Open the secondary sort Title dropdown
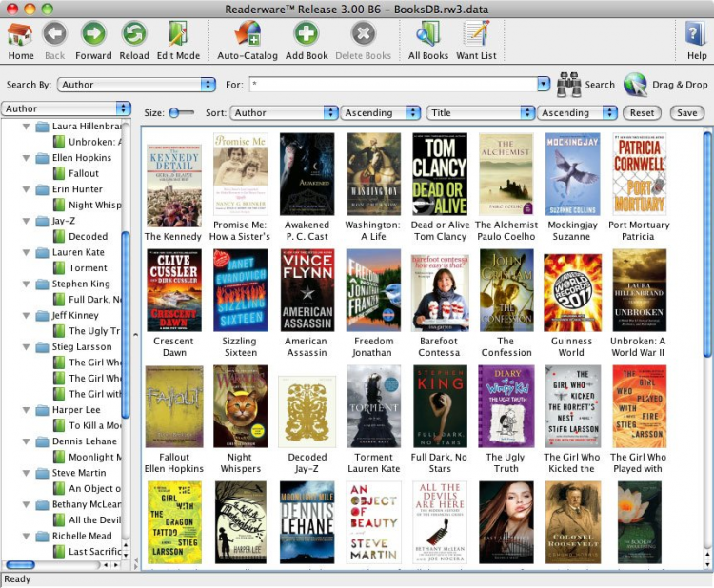 pyautogui.click(x=481, y=113)
